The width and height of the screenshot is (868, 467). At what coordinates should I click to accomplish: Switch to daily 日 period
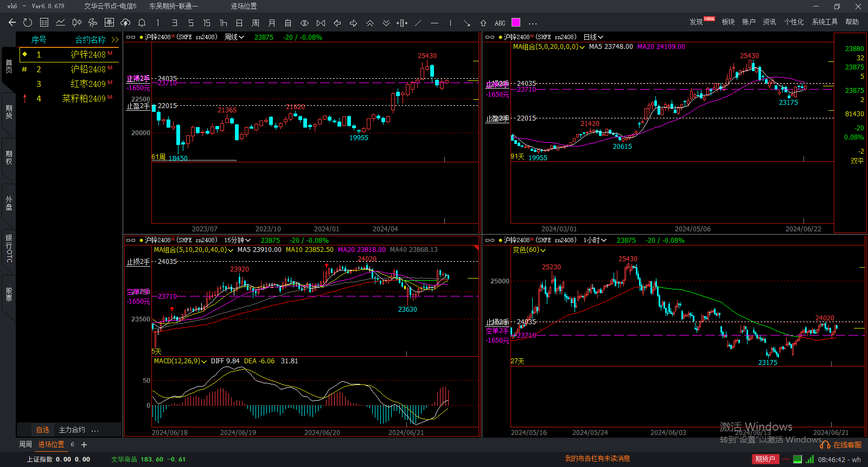click(239, 23)
